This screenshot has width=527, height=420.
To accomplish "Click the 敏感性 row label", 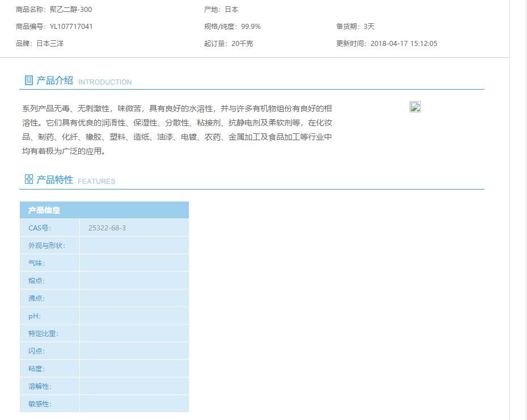I will click(x=40, y=404).
